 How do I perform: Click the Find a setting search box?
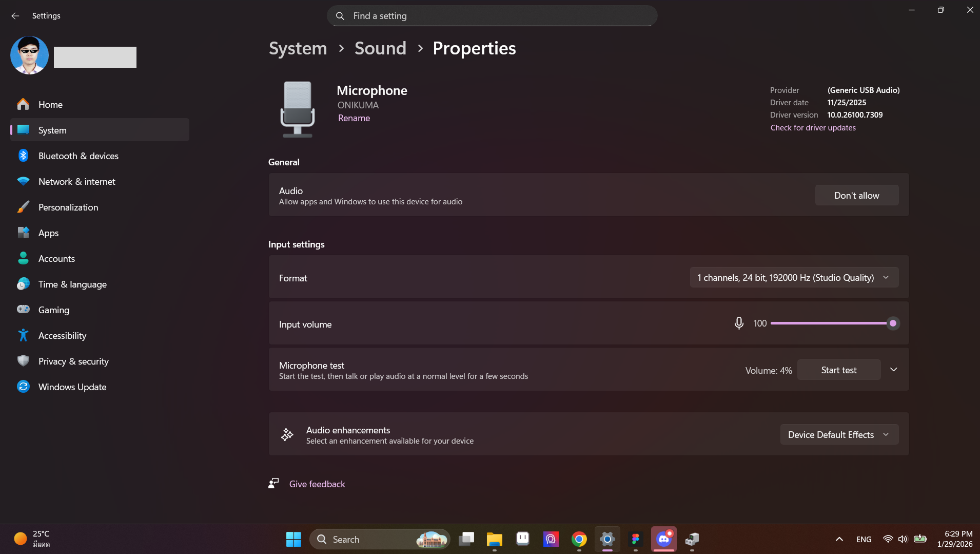point(492,16)
